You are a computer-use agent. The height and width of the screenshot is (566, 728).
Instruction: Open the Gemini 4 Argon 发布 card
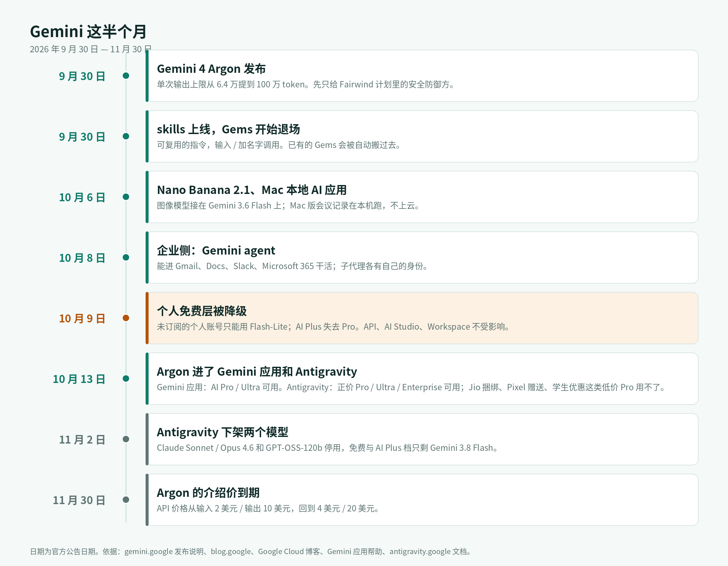[x=422, y=76]
